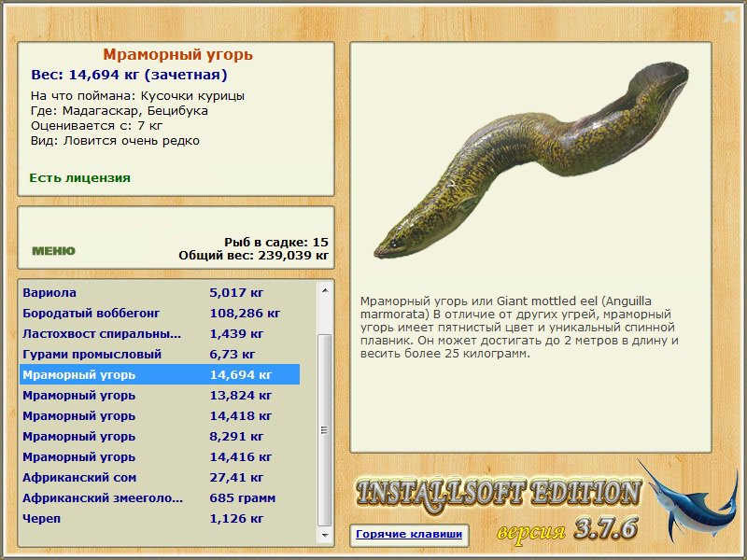747x560 pixels.
Task: Click the Рыб в садке: 15 counter
Action: (x=276, y=242)
